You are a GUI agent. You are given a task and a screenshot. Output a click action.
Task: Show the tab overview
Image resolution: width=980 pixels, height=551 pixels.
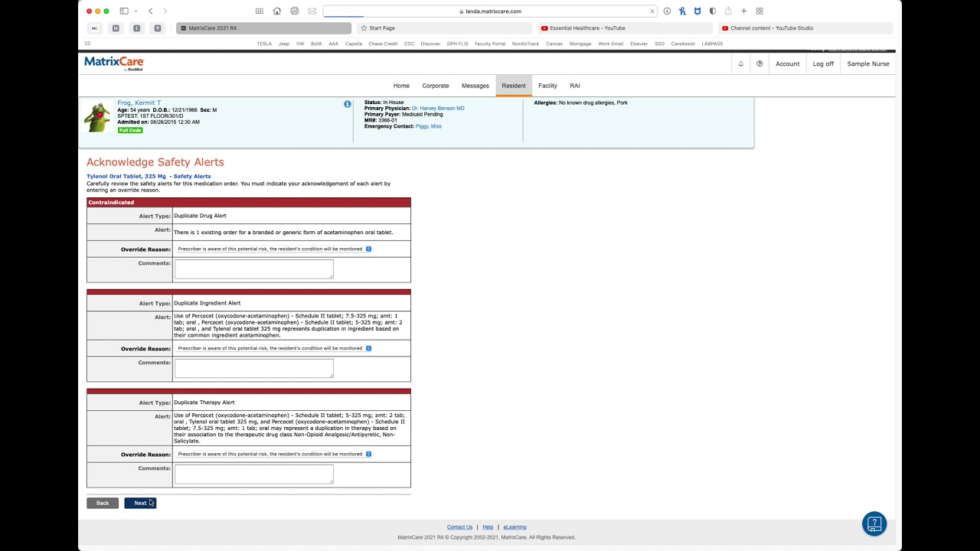tap(759, 11)
